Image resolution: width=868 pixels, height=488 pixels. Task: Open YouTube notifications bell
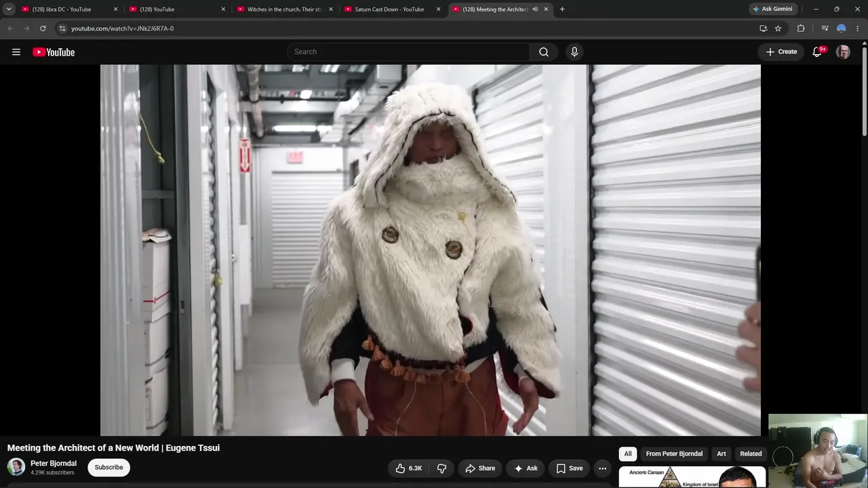817,52
